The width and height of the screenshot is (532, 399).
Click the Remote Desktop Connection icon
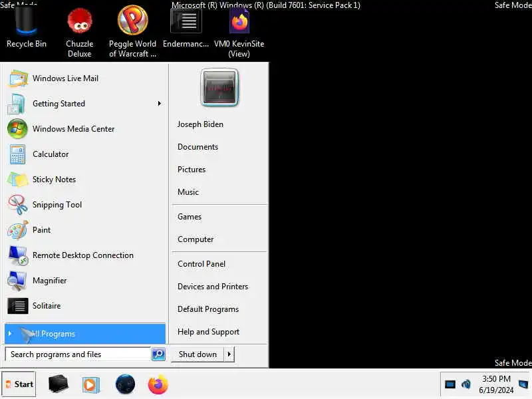pyautogui.click(x=18, y=255)
